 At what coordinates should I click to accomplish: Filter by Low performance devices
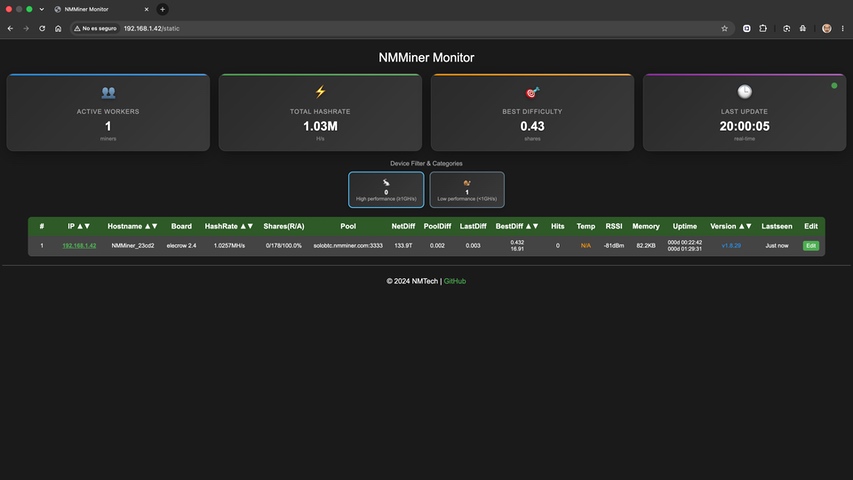[467, 189]
